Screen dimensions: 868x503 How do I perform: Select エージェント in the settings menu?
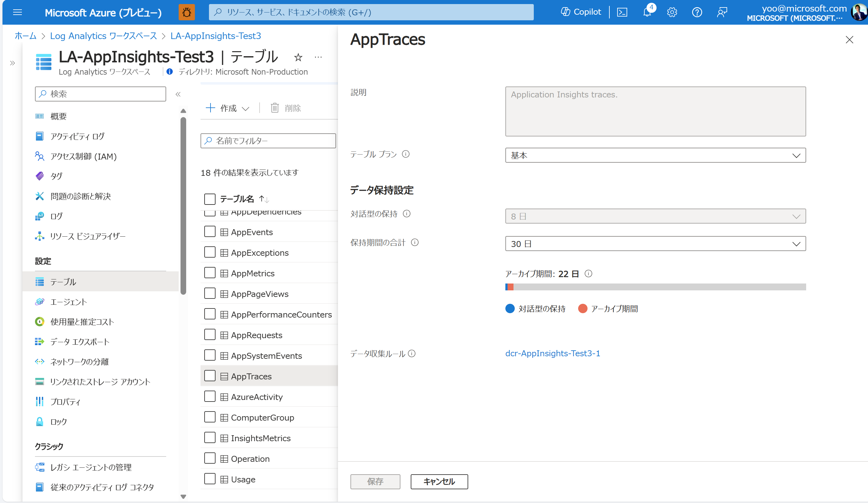point(68,302)
